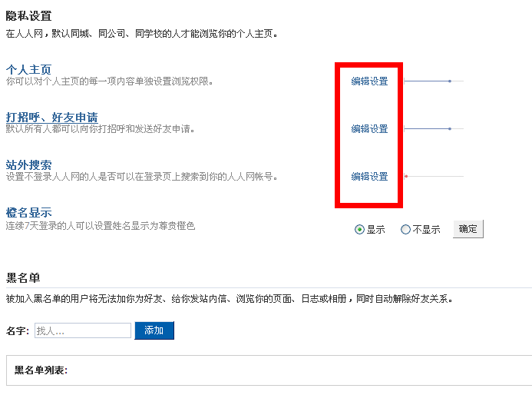Viewport: 532px width, 405px height.
Task: Open 编辑设置 for 个人主页
Action: [369, 81]
